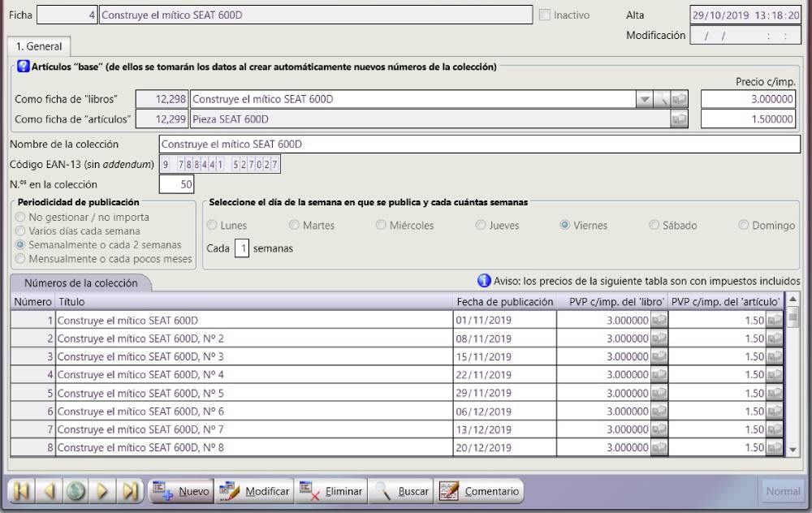The height and width of the screenshot is (513, 812).
Task: Expand the 'libros' article dropdown
Action: pos(643,99)
